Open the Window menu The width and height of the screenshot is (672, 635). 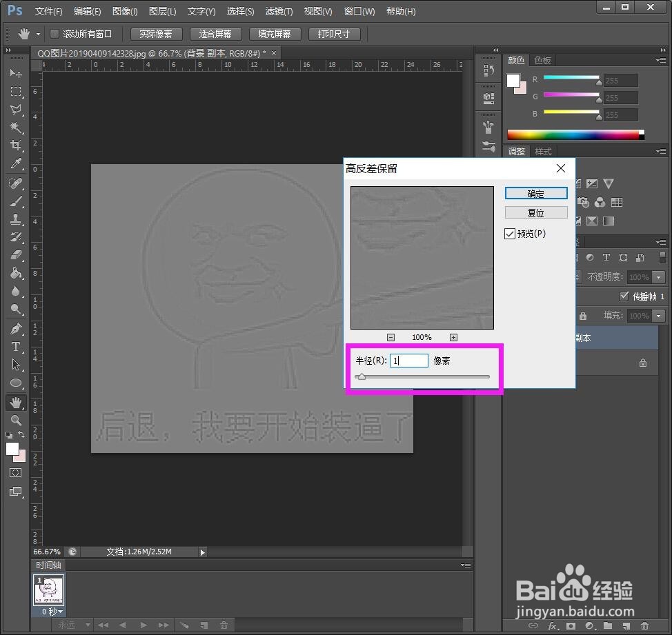click(359, 11)
